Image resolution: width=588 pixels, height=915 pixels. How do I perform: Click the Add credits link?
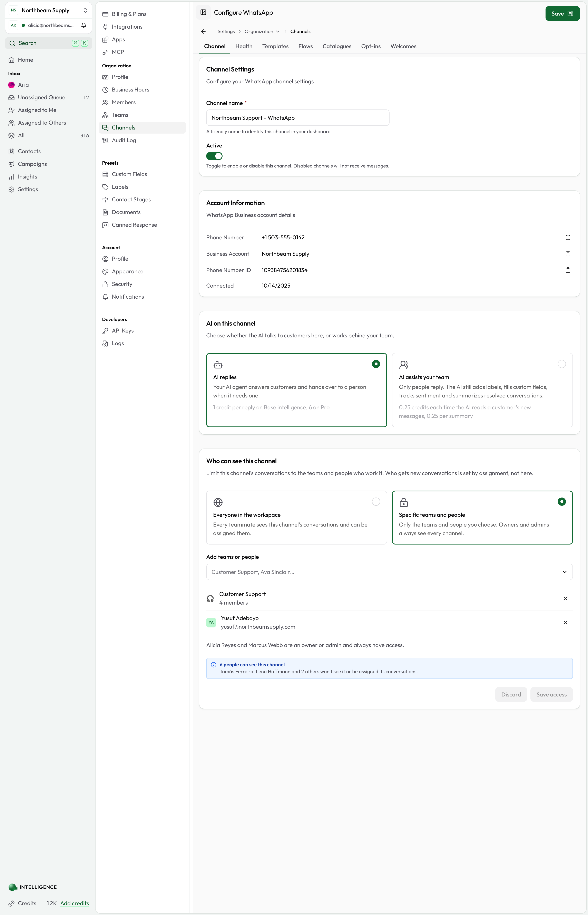click(75, 903)
